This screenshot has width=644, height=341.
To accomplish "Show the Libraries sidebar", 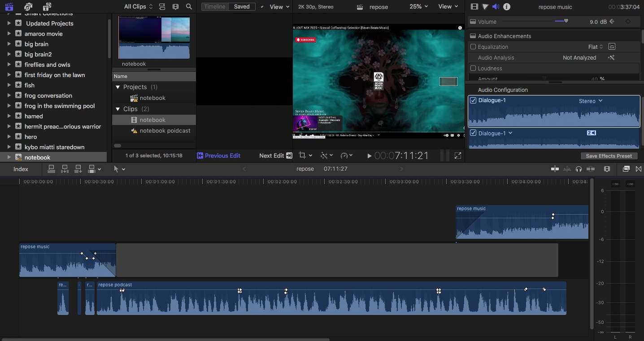I will [9, 7].
